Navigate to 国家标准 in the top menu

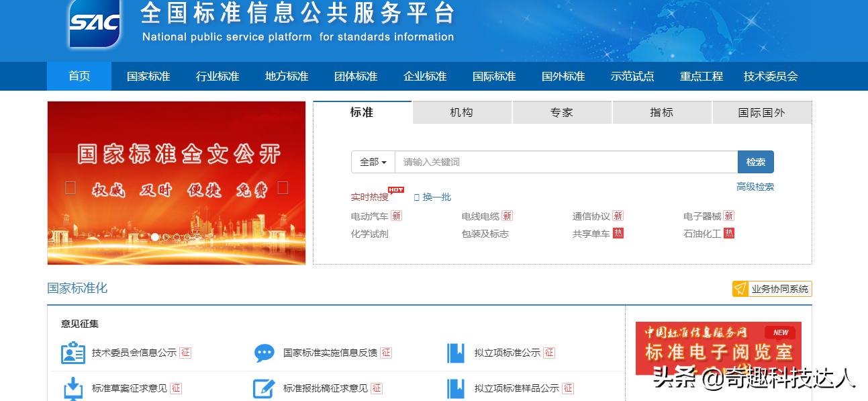click(x=147, y=76)
